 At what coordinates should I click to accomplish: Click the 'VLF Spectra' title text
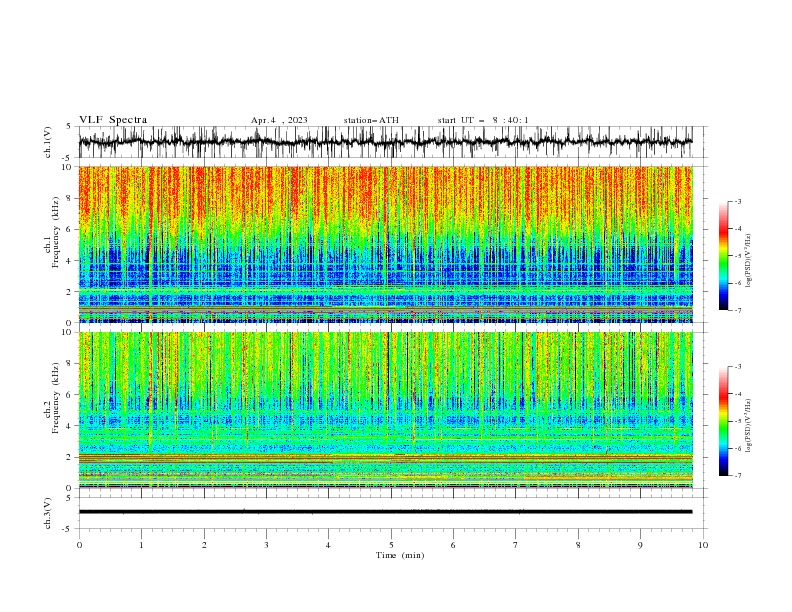pyautogui.click(x=113, y=120)
